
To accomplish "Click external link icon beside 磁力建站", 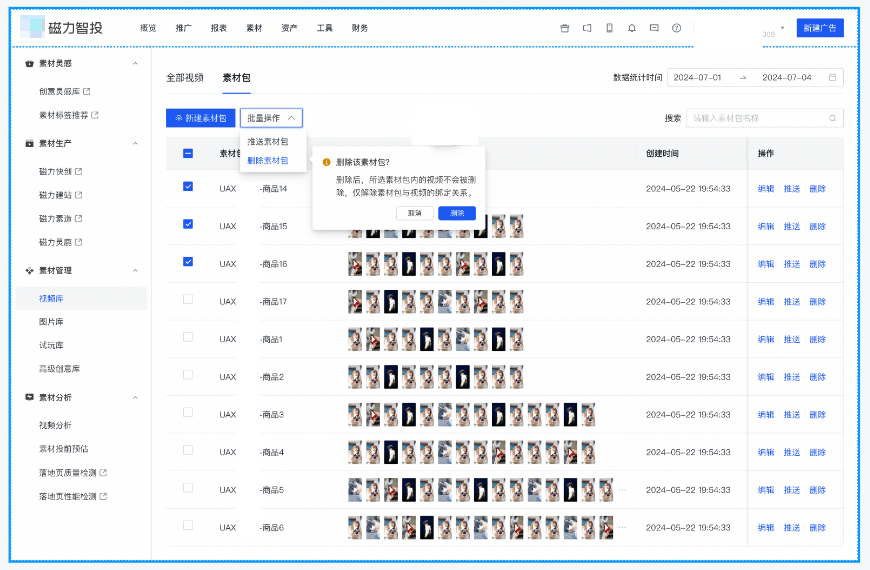I will point(78,195).
